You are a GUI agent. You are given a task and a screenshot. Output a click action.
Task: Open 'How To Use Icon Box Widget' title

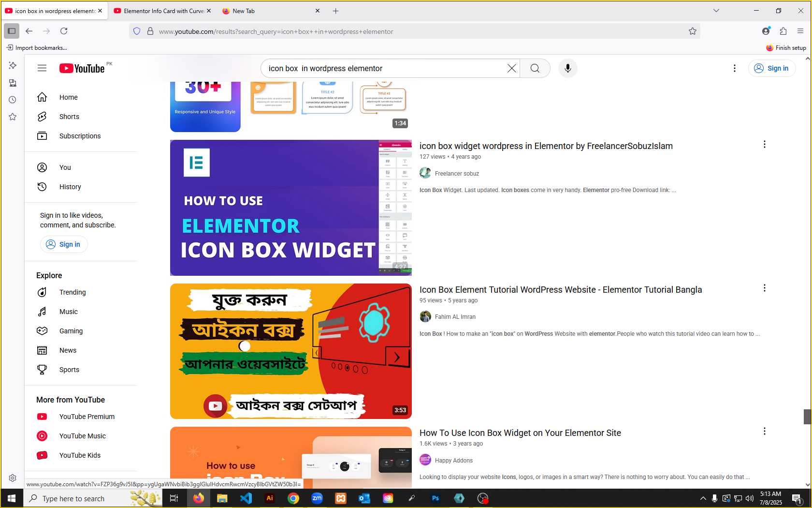point(520,433)
